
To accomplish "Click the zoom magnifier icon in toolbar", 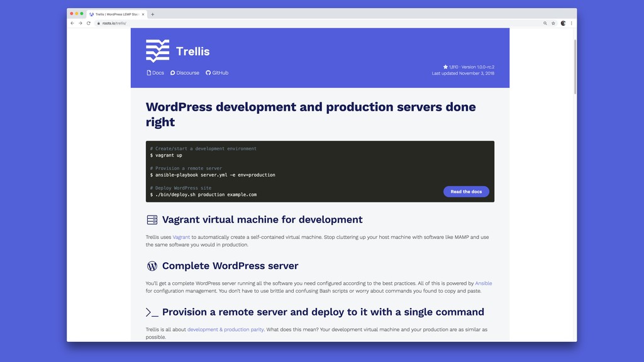I will click(545, 23).
